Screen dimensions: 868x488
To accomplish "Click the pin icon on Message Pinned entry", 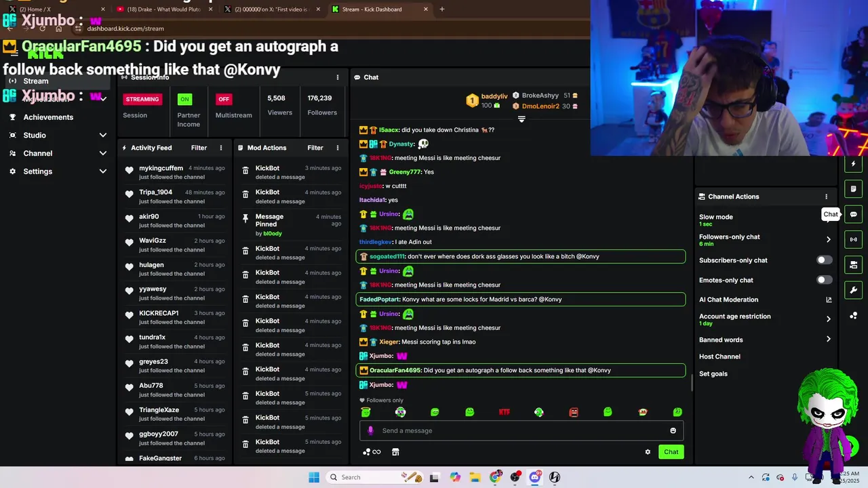I will point(245,218).
